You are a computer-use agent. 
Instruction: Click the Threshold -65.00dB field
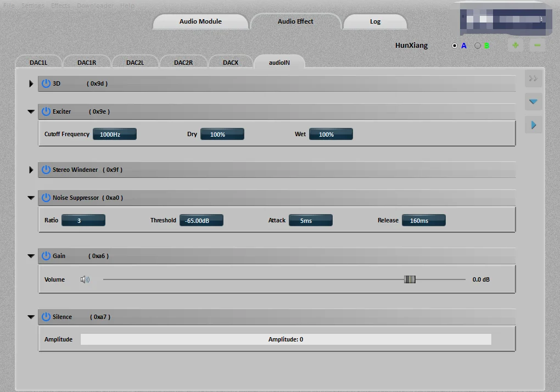tap(201, 220)
